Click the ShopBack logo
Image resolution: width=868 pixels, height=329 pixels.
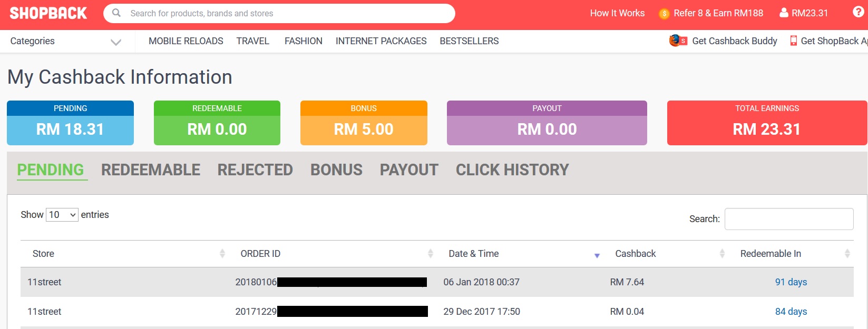(x=48, y=13)
